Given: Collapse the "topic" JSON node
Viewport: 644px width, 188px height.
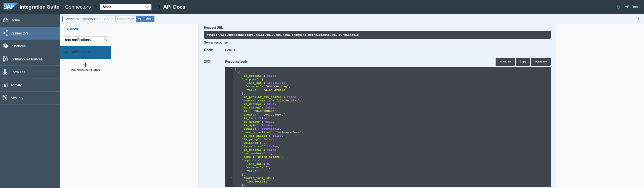Looking at the screenshot, I should (x=232, y=160).
